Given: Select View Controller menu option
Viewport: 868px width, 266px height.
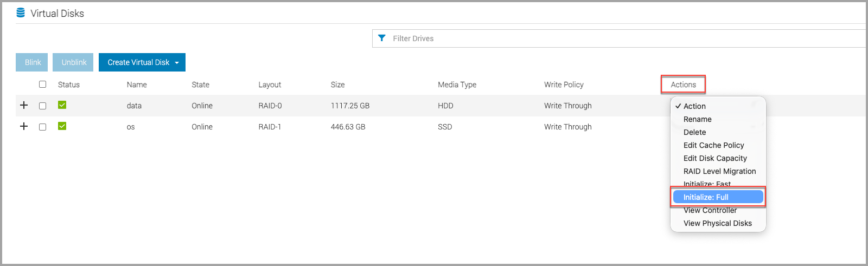Looking at the screenshot, I should [718, 211].
